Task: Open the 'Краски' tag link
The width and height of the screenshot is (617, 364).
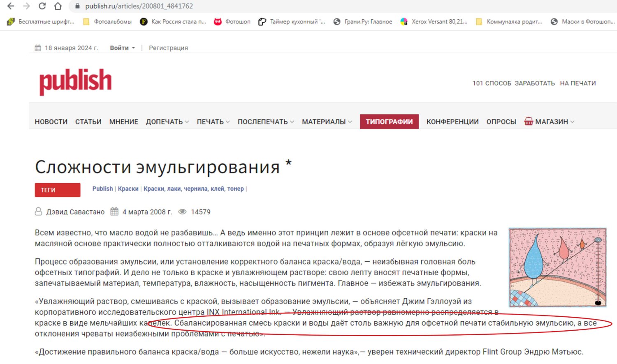Action: (x=128, y=189)
